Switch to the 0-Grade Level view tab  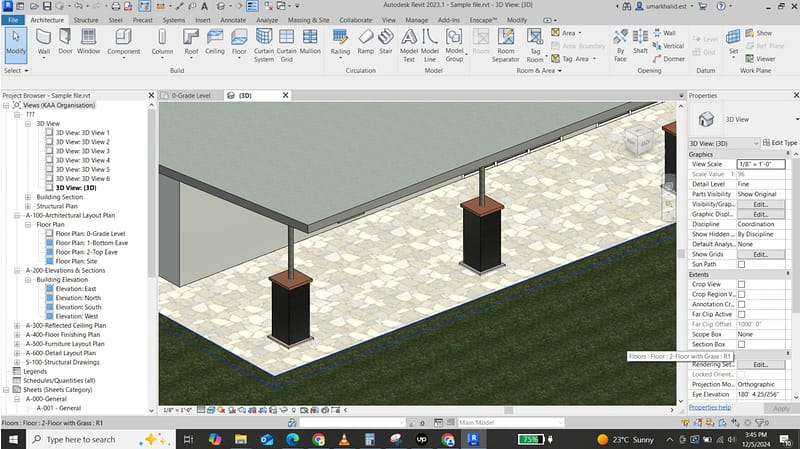tap(190, 95)
